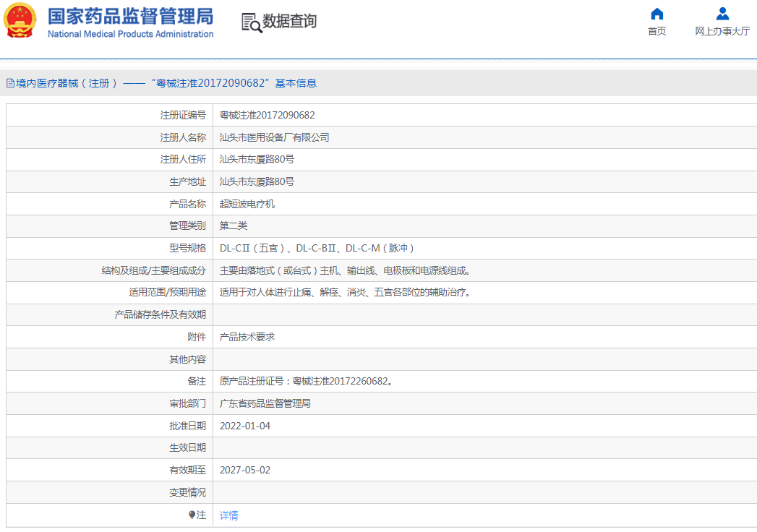The width and height of the screenshot is (757, 532).
Task: Click the 数据查询 magnifier document icon
Action: pyautogui.click(x=251, y=22)
